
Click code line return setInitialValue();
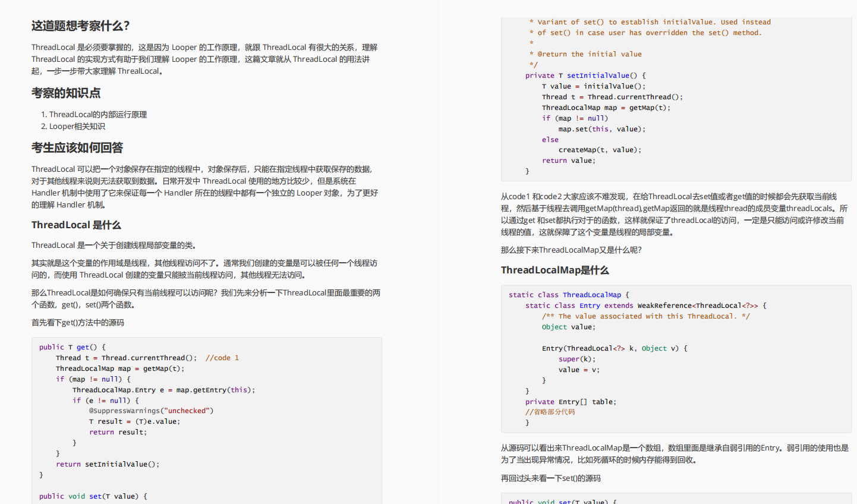108,464
